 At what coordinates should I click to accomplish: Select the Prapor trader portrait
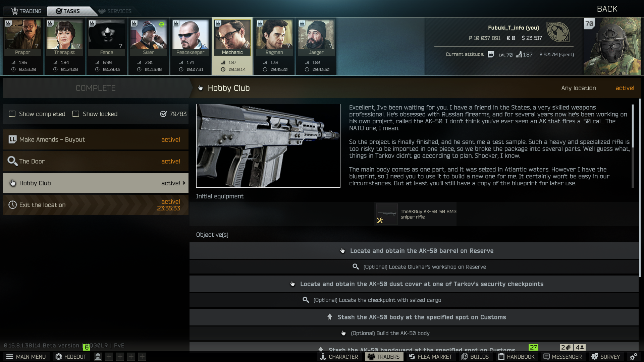23,38
